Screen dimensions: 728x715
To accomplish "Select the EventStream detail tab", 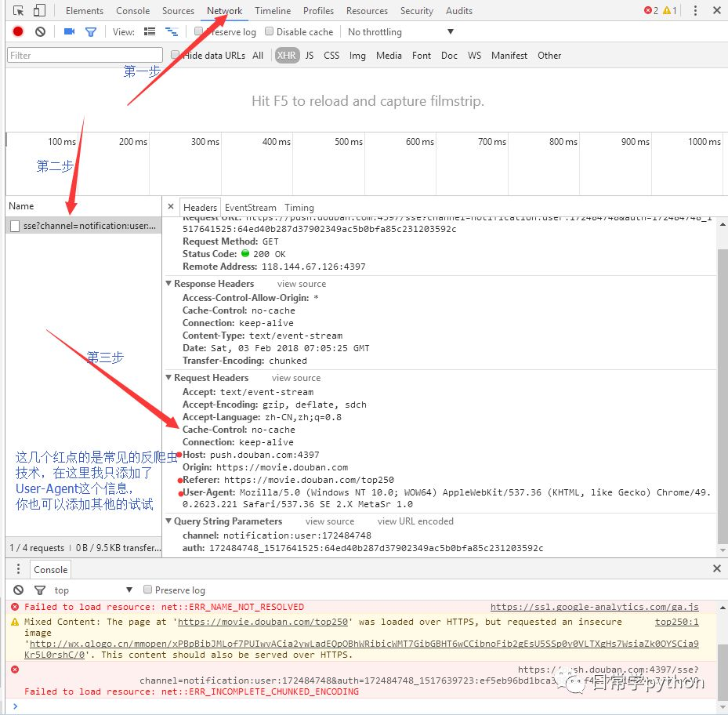I will (250, 208).
